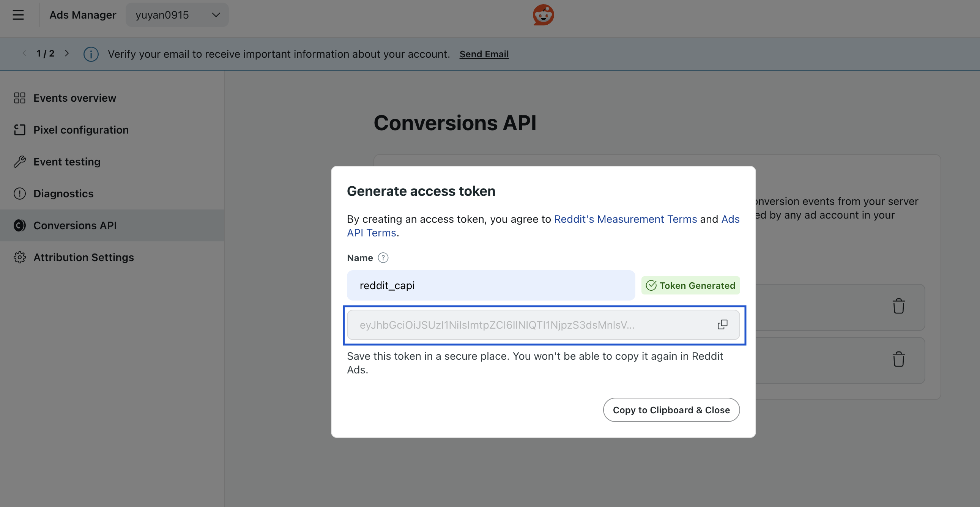Click the Reddit Snoo logo

(543, 15)
